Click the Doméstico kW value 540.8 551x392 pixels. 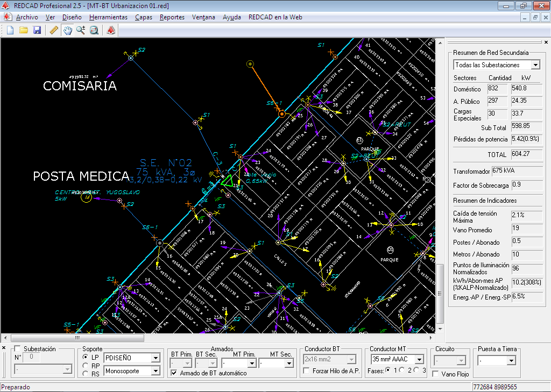tap(526, 89)
